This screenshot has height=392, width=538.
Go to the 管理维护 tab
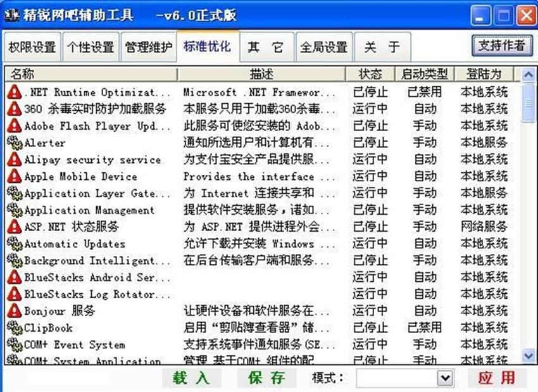tap(149, 47)
